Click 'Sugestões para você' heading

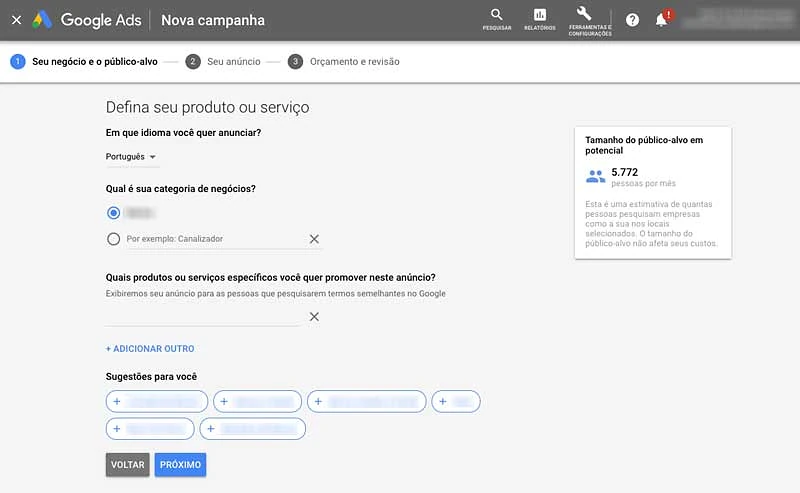[151, 377]
